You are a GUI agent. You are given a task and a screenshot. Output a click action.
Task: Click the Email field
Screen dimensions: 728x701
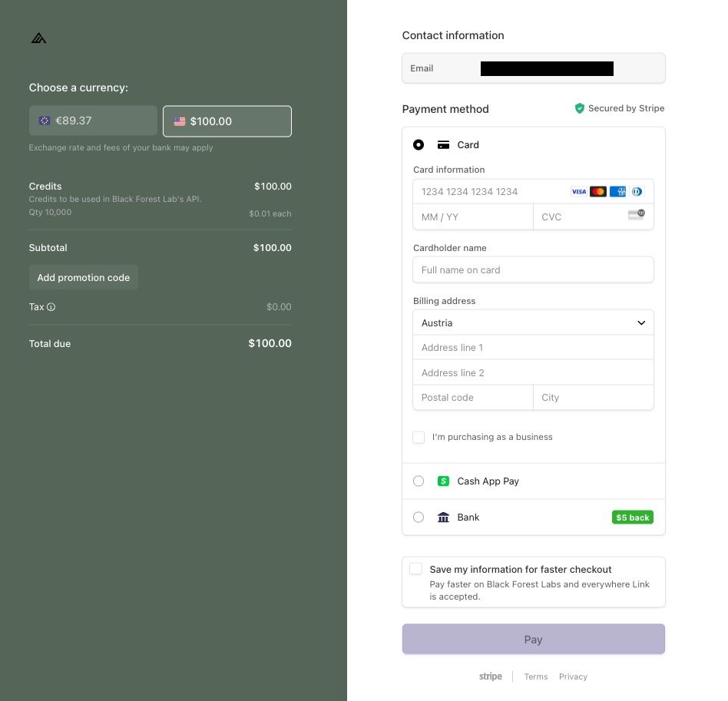534,68
